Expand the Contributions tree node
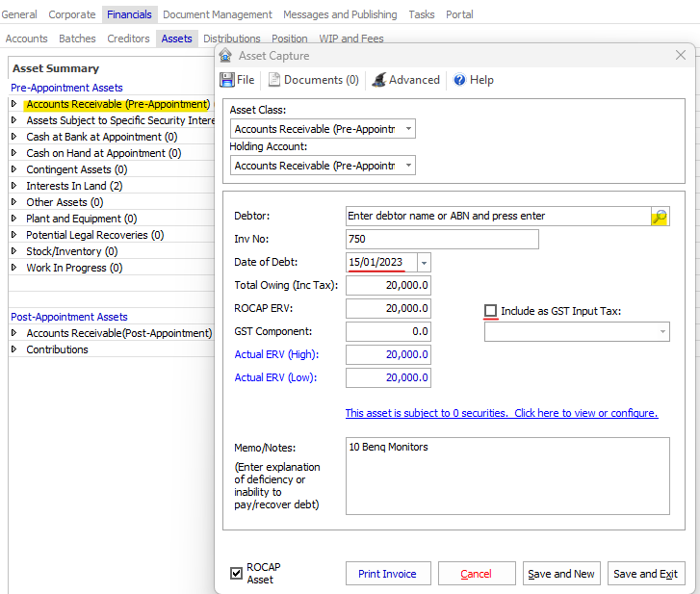 pos(14,349)
